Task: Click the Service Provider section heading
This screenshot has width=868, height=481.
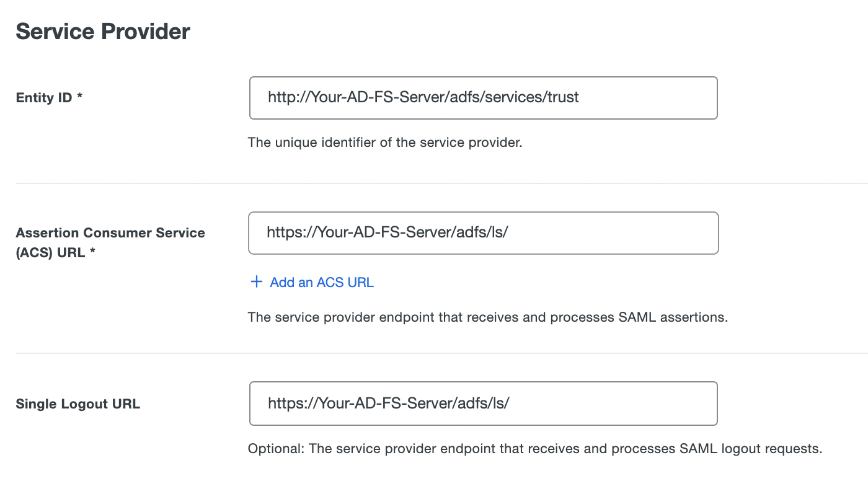Action: tap(102, 31)
